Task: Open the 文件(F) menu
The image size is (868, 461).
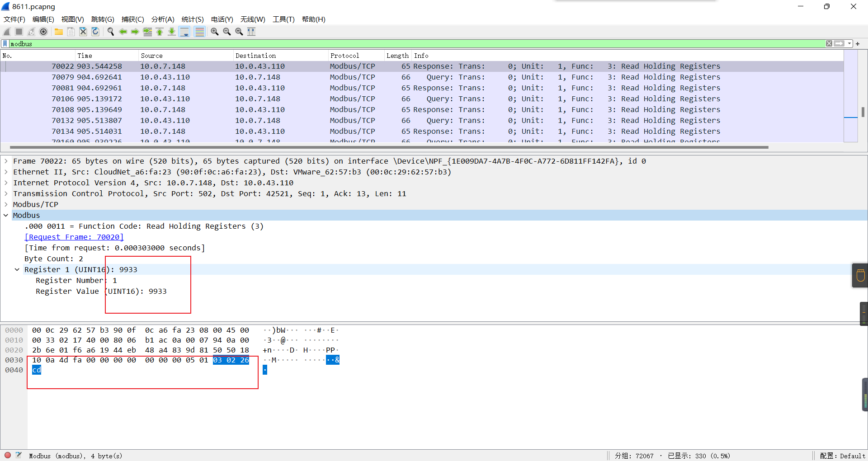Action: [14, 19]
